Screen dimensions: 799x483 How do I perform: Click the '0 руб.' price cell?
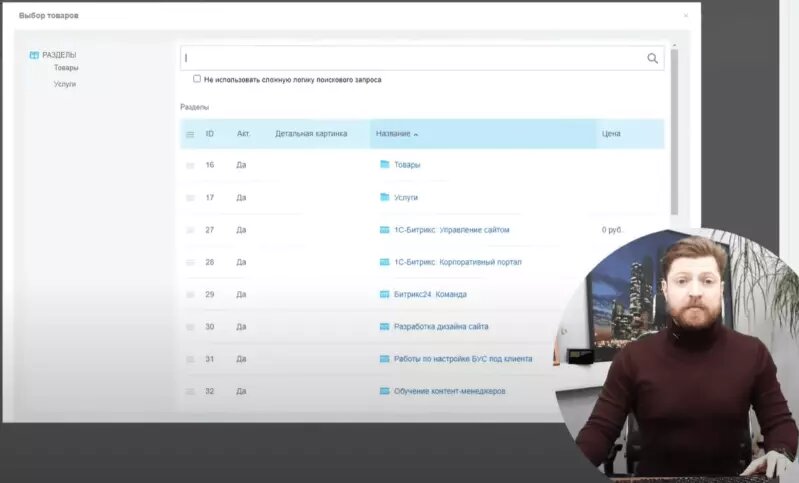[612, 230]
